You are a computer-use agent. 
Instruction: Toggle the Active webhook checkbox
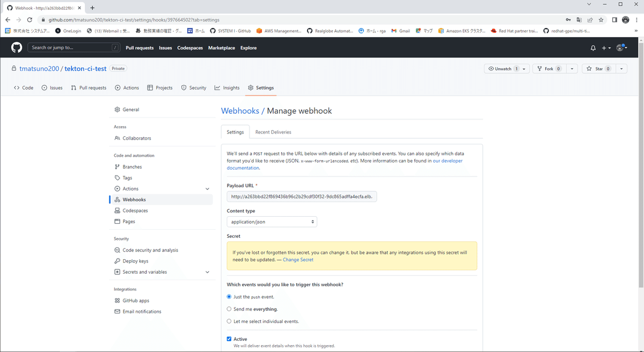coord(229,338)
